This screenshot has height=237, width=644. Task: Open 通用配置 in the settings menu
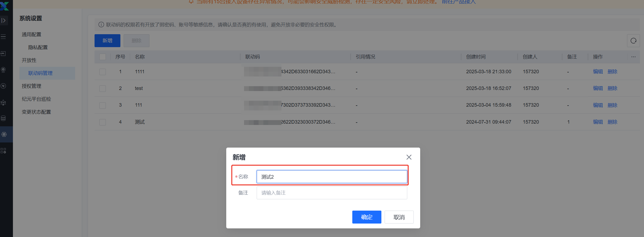coord(32,34)
